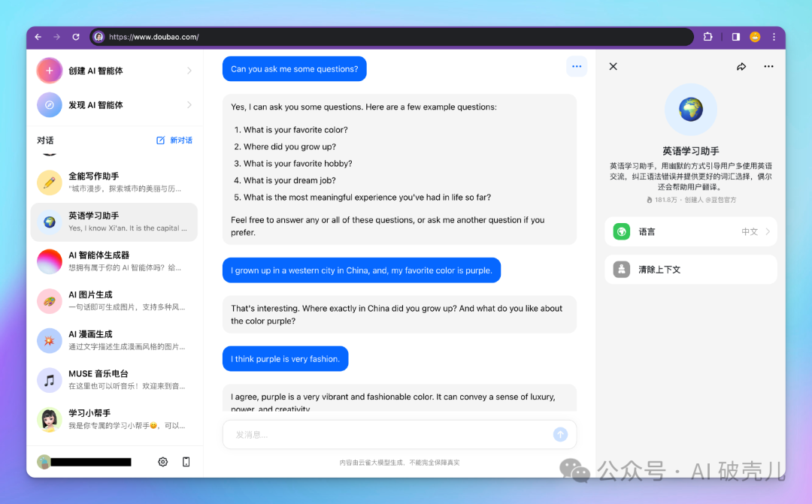Click the gradient avatar of AI 智能体生成器
Screen dimensions: 812x504
pyautogui.click(x=49, y=261)
